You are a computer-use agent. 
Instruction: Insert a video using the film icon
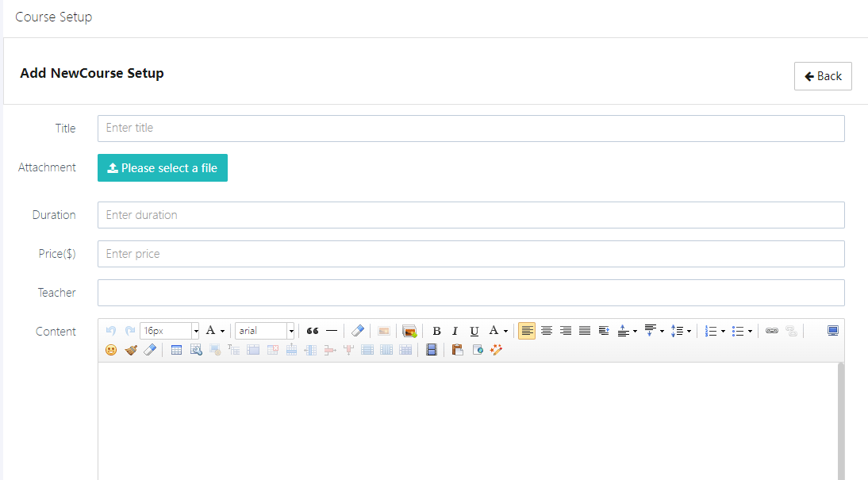click(x=432, y=350)
